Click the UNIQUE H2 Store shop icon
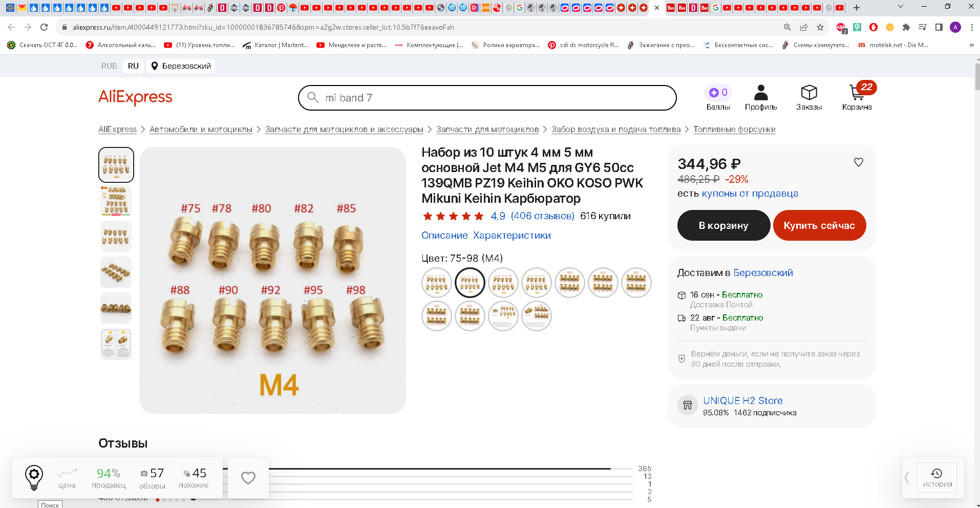Image resolution: width=980 pixels, height=508 pixels. (x=687, y=405)
